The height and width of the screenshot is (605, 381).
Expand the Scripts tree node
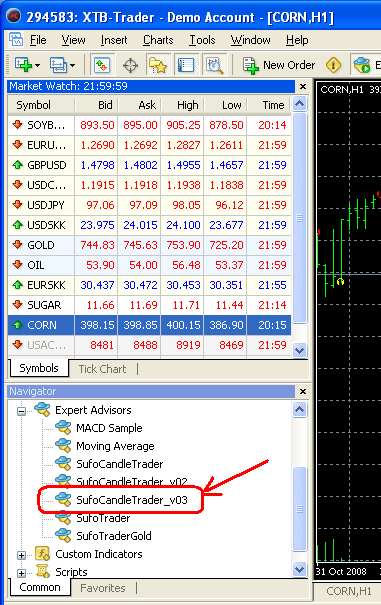tap(22, 573)
